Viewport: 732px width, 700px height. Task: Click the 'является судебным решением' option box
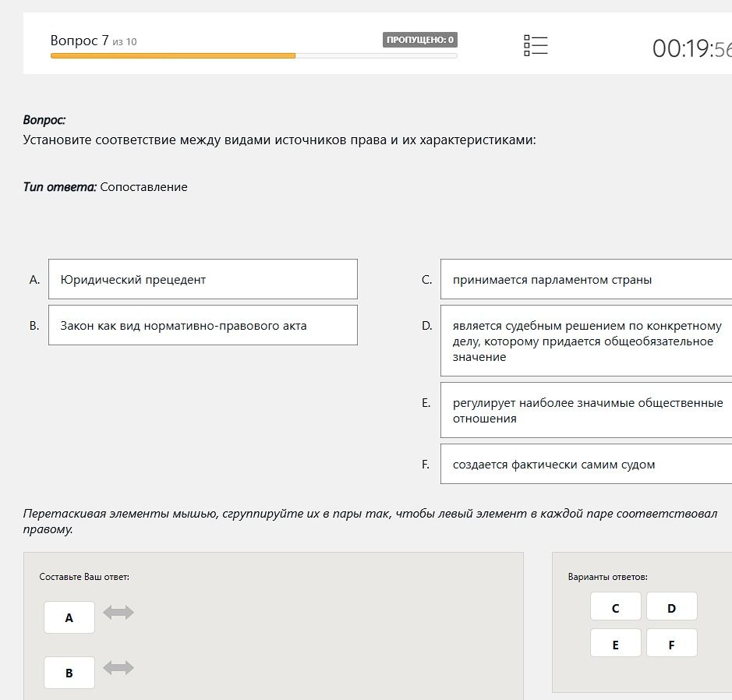click(x=586, y=341)
